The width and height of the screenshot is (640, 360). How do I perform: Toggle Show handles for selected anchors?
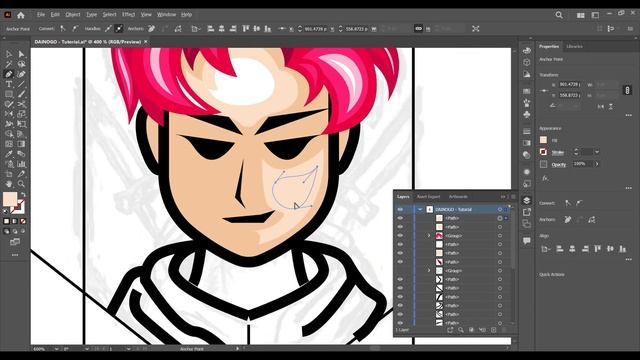(108, 29)
